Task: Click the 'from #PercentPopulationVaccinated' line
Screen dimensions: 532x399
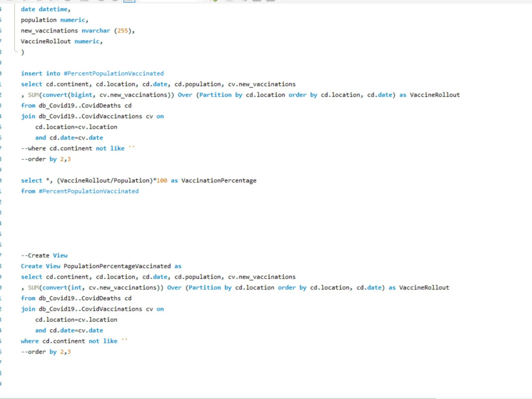Action: (x=80, y=192)
